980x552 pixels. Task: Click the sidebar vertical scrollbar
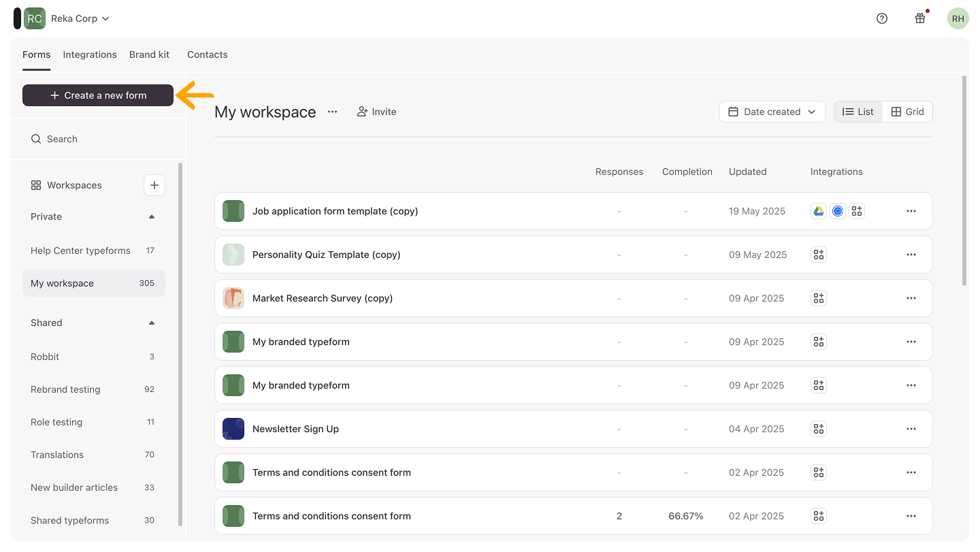click(x=180, y=344)
